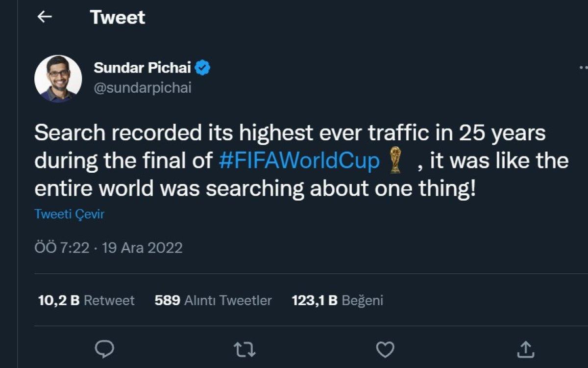The width and height of the screenshot is (588, 368).
Task: Click the retweet arrows icon
Action: (x=245, y=349)
